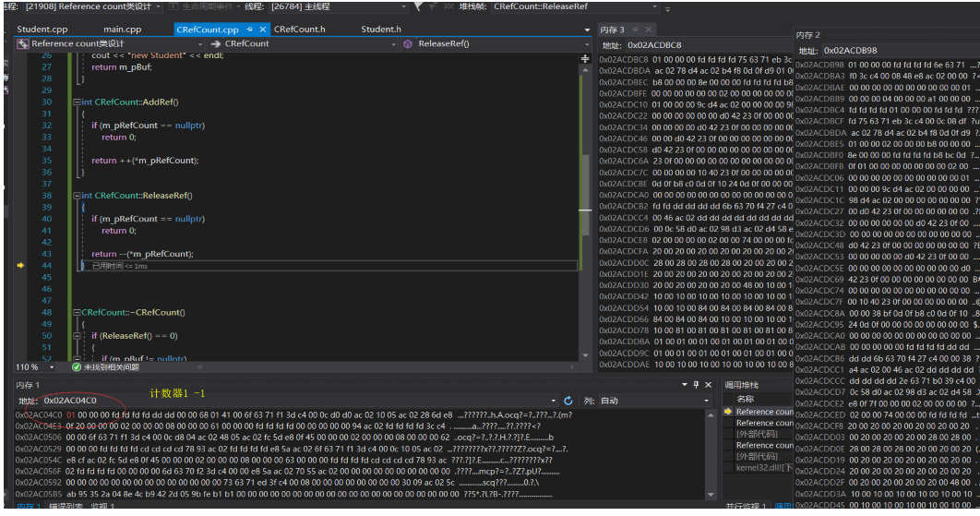Open the 内存 1 window position menu

(685, 385)
